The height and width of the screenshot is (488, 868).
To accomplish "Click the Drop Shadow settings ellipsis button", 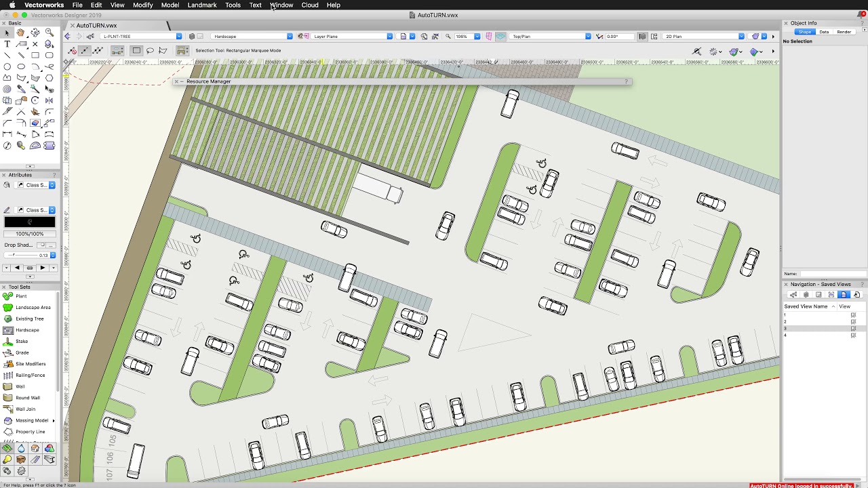I will (52, 245).
